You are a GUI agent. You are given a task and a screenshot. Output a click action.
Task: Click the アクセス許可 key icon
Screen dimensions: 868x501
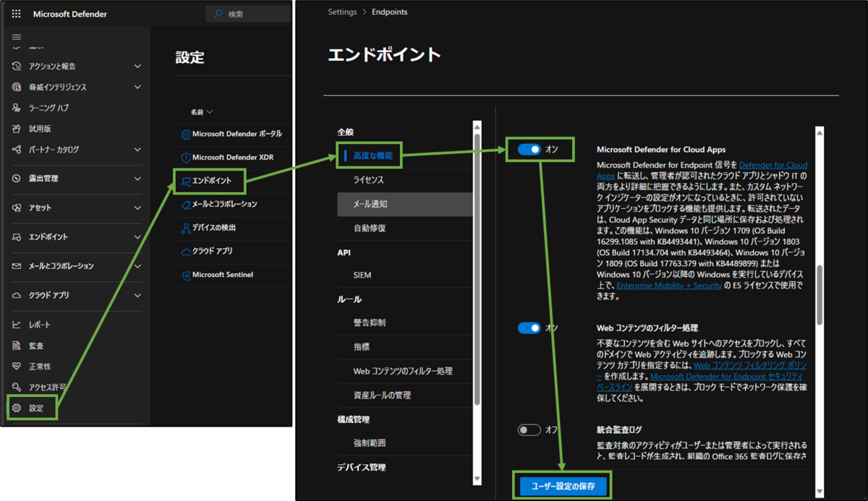point(17,387)
